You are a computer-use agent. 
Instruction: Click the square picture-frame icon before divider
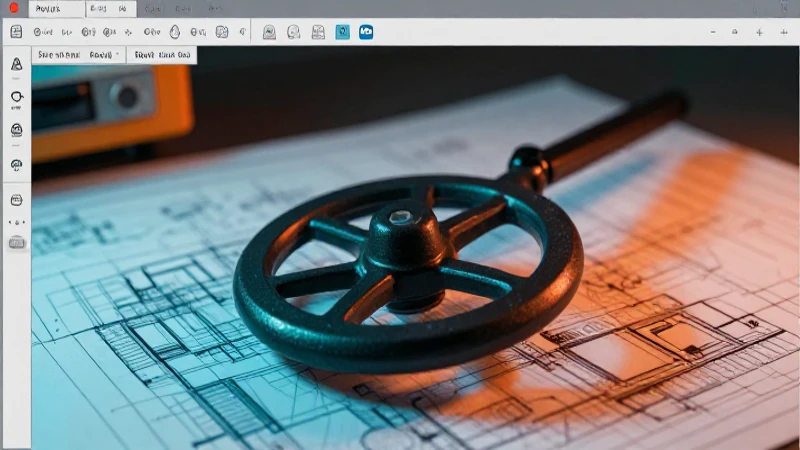pyautogui.click(x=222, y=32)
